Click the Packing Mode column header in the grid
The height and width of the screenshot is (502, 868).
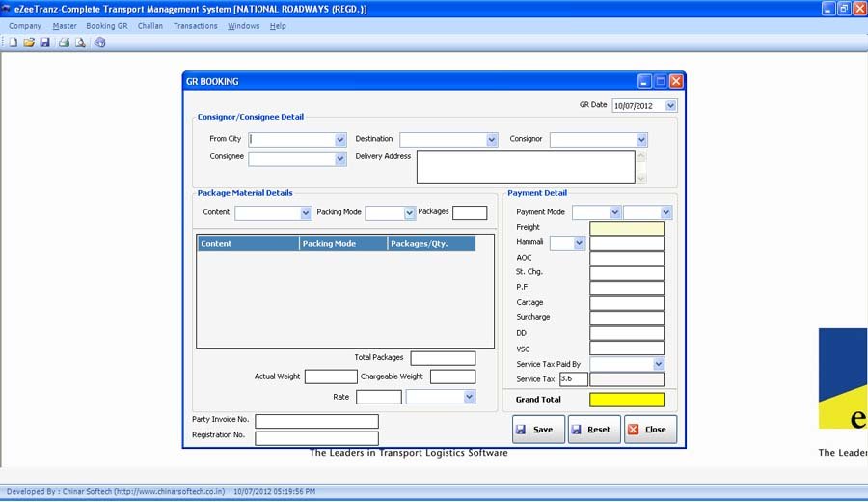coord(343,244)
